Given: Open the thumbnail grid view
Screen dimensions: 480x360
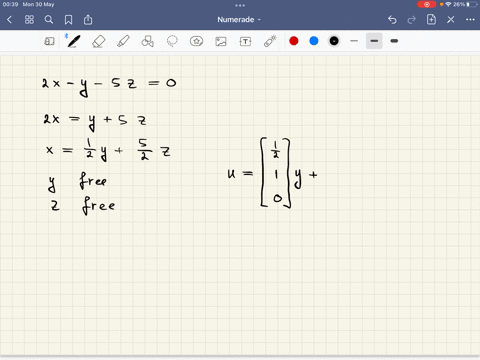Looking at the screenshot, I should (29, 20).
